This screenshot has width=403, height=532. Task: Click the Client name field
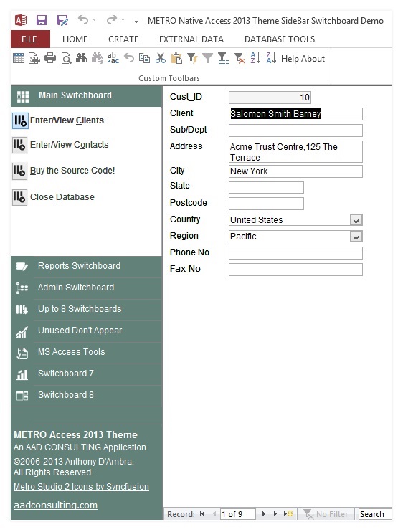pos(295,114)
